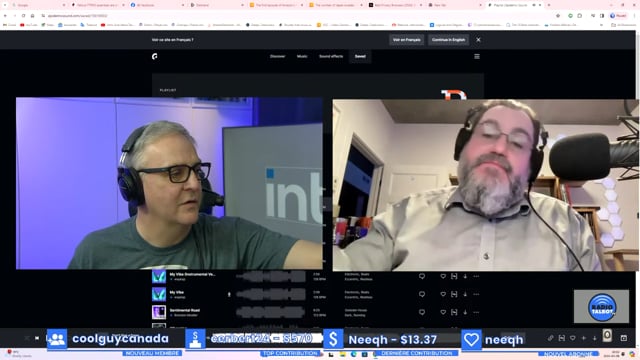The height and width of the screenshot is (360, 640).
Task: Expand the three-dot menu for Sentimental Road
Action: click(476, 312)
